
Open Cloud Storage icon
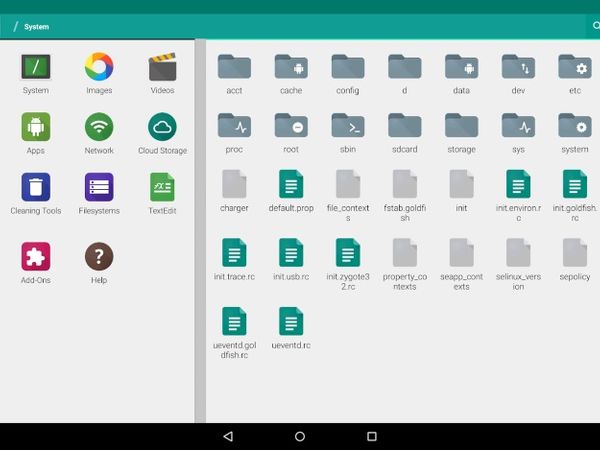click(x=162, y=127)
